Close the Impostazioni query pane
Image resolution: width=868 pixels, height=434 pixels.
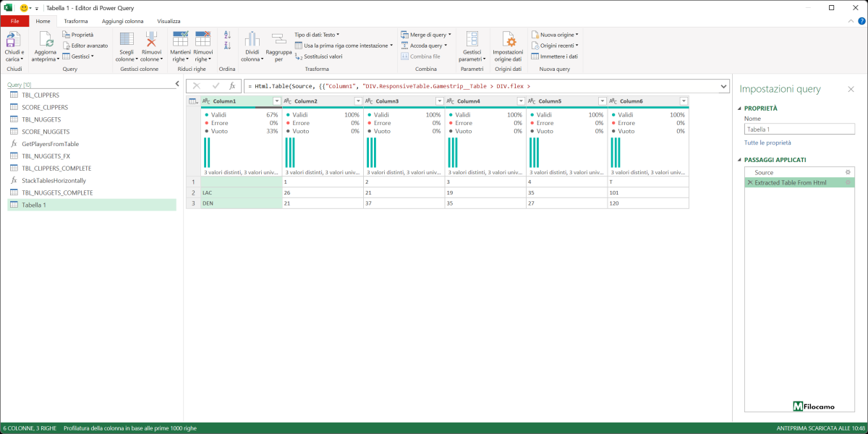[x=851, y=89]
